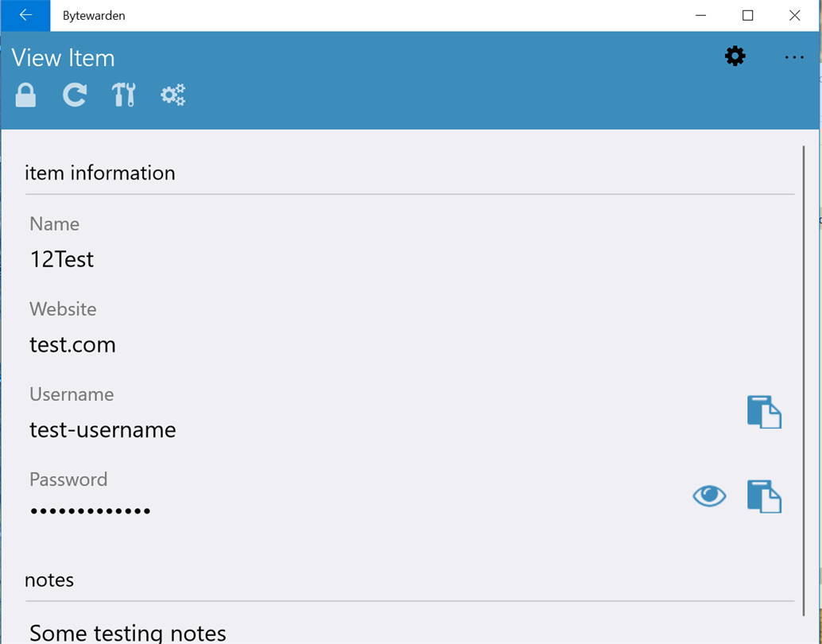The width and height of the screenshot is (822, 644).
Task: Open the multi-gear settings icon in toolbar
Action: [173, 95]
